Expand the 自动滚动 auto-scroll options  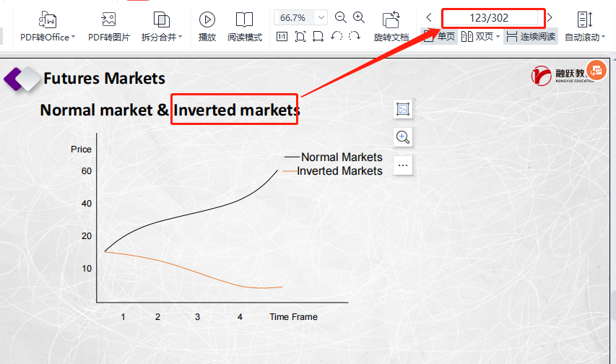603,37
